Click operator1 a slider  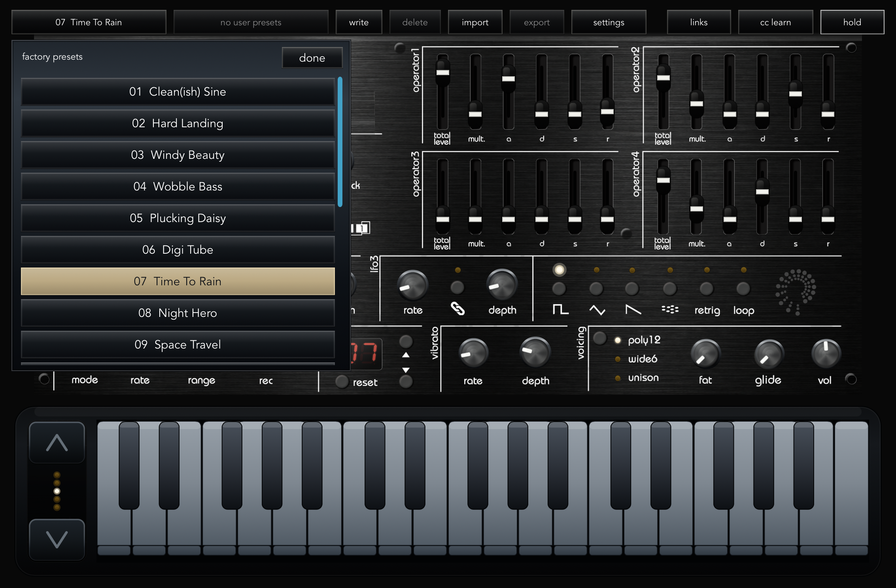508,79
